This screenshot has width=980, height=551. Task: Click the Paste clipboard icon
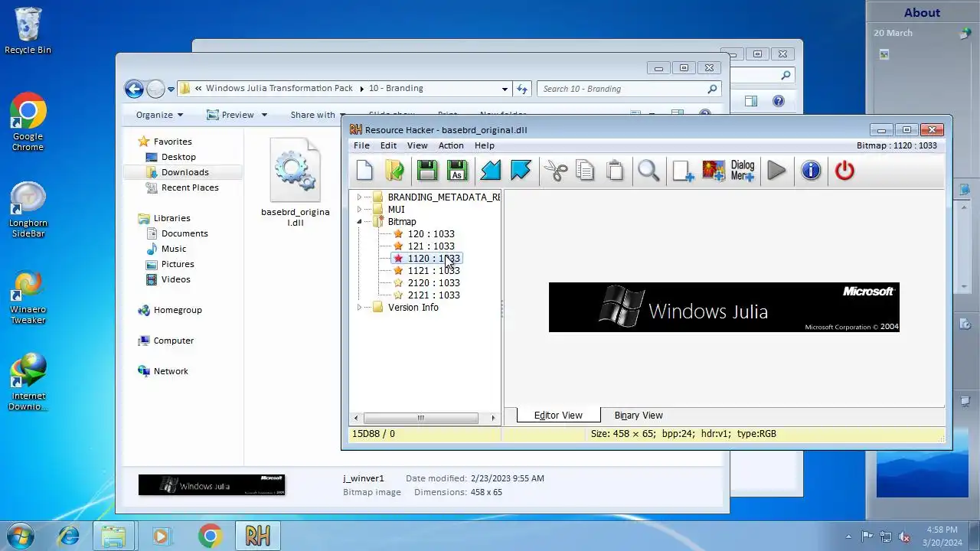click(615, 170)
